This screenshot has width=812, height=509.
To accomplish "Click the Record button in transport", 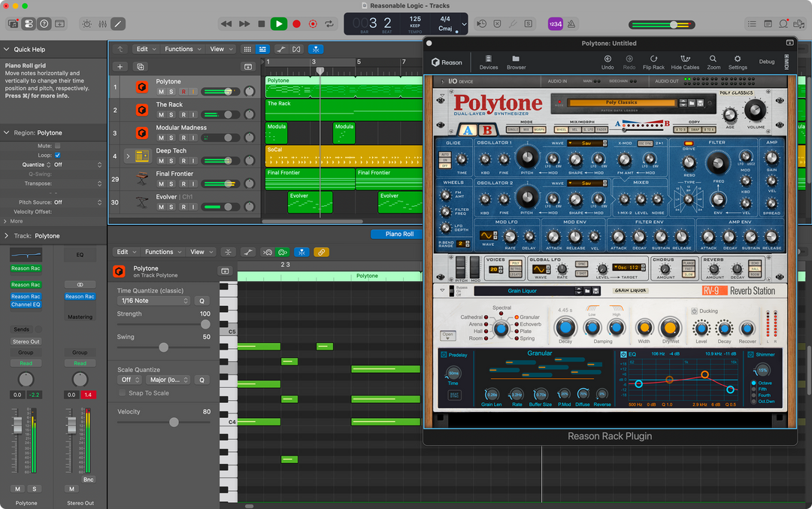I will pos(297,24).
